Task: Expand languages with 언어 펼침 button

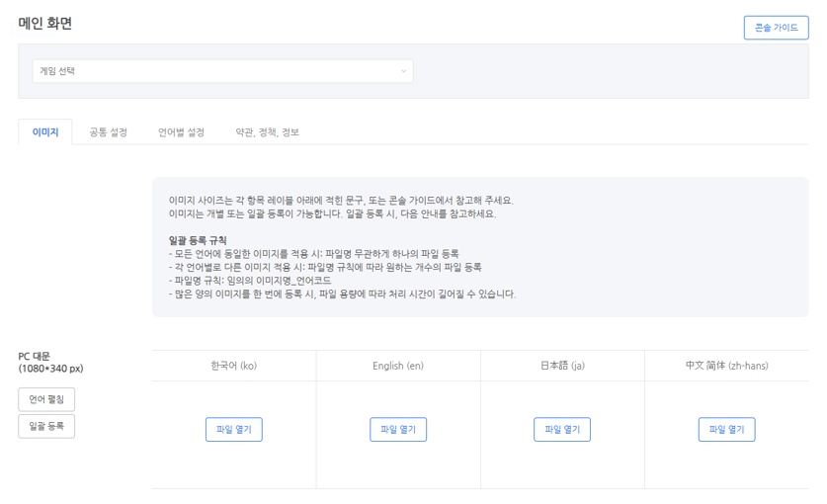Action: pos(46,399)
